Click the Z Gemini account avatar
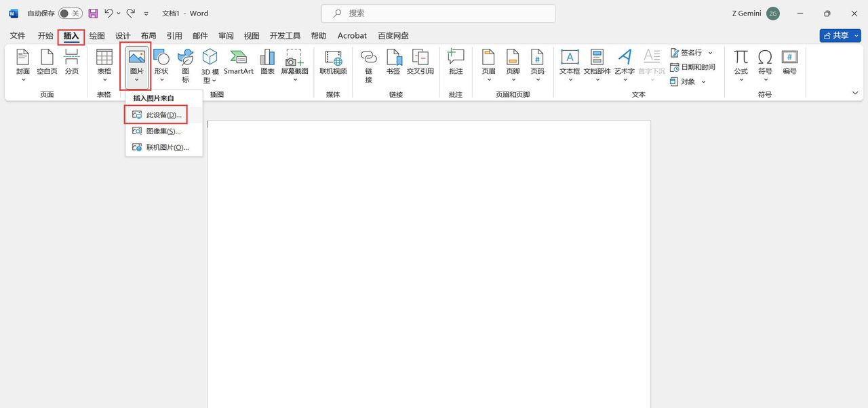 773,13
